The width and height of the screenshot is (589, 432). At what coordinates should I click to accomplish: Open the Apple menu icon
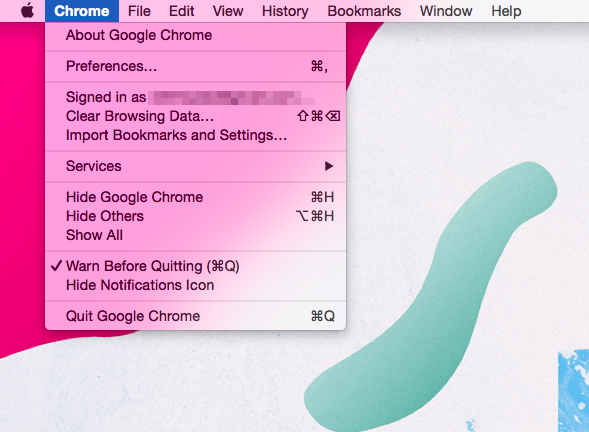(x=27, y=11)
